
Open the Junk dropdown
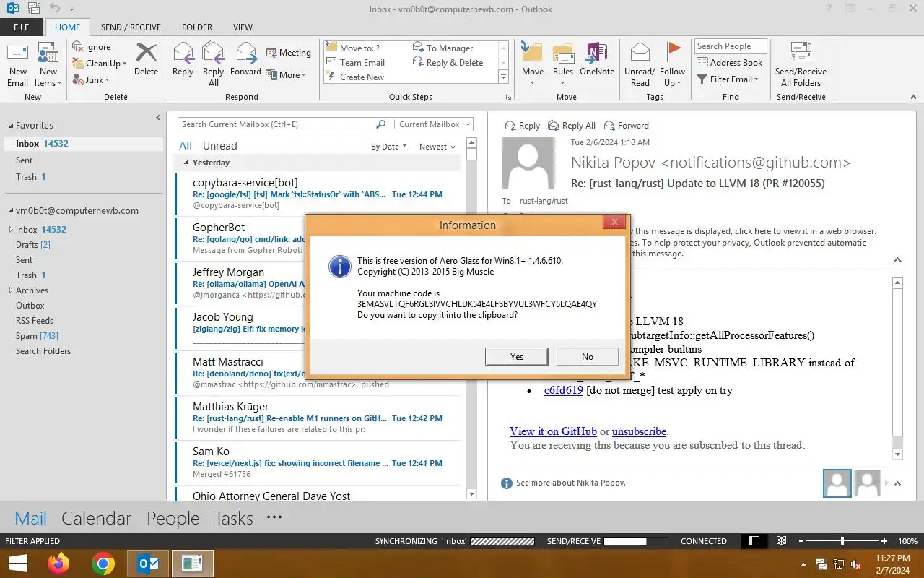[91, 80]
